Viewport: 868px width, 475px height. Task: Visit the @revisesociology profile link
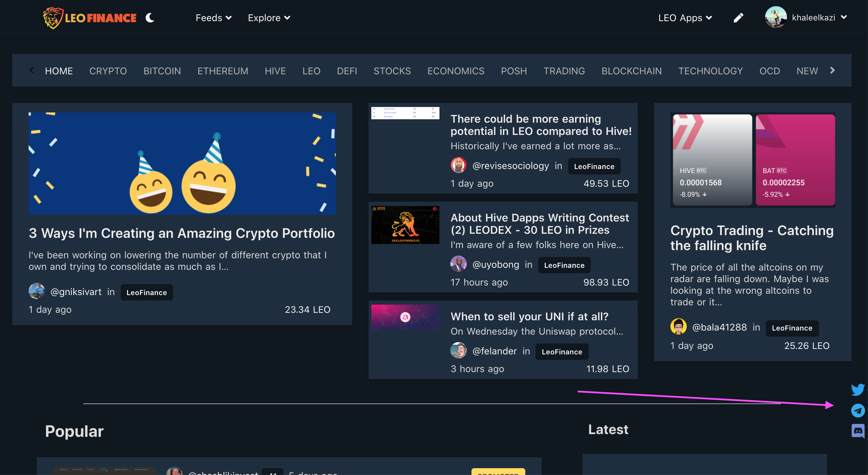pyautogui.click(x=511, y=166)
